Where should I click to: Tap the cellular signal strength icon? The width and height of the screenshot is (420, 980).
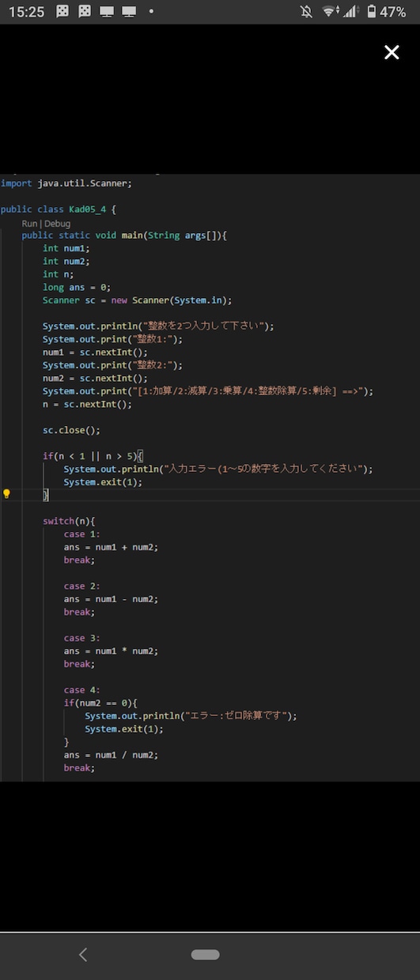pyautogui.click(x=350, y=12)
